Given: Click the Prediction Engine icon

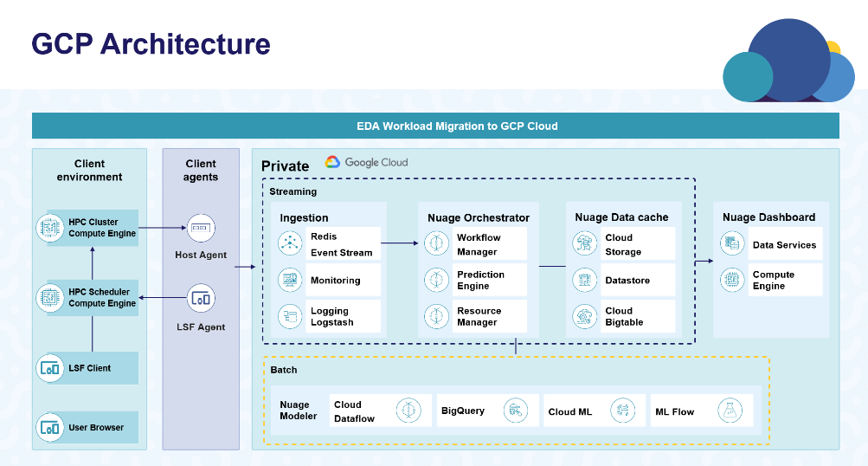Looking at the screenshot, I should [x=437, y=281].
